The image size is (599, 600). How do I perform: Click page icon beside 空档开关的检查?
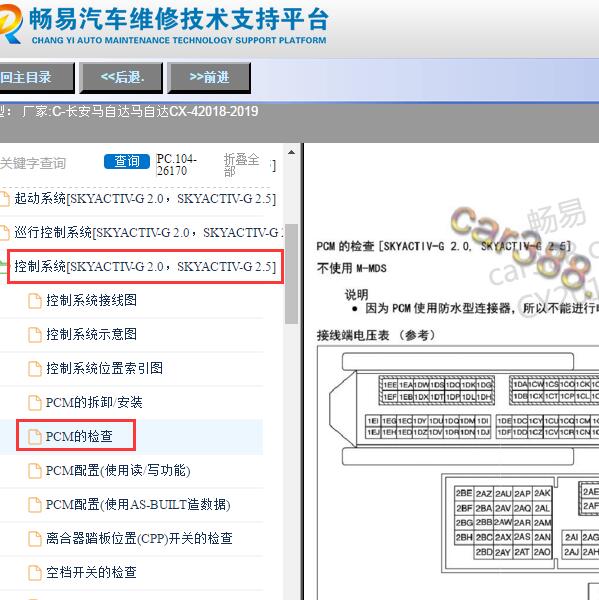(35, 573)
